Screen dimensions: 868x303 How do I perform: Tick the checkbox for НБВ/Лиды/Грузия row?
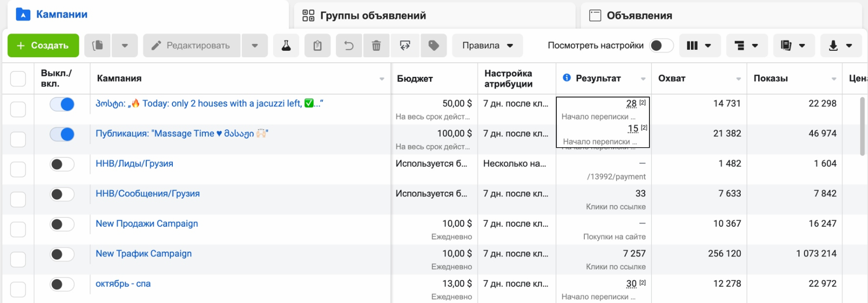click(x=18, y=169)
